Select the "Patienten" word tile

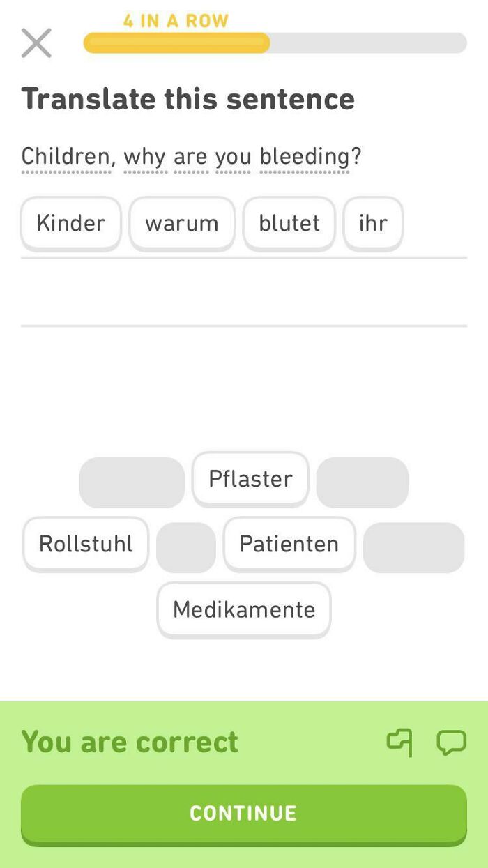coord(289,544)
